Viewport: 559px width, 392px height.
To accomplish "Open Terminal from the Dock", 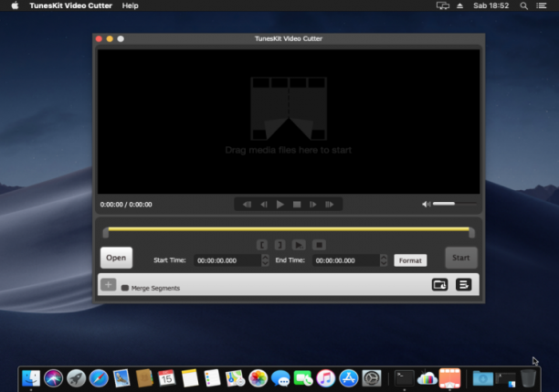I will click(405, 378).
